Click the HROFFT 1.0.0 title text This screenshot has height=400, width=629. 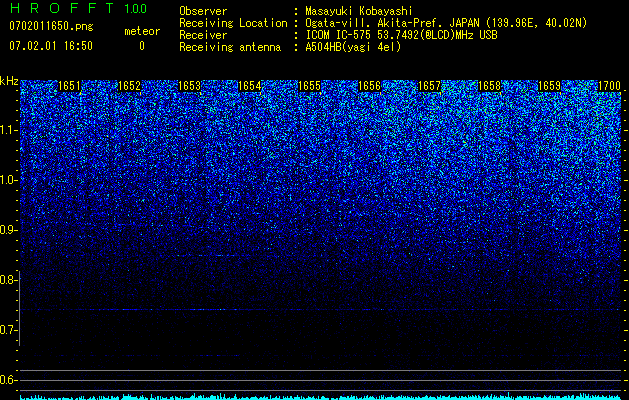pyautogui.click(x=78, y=8)
